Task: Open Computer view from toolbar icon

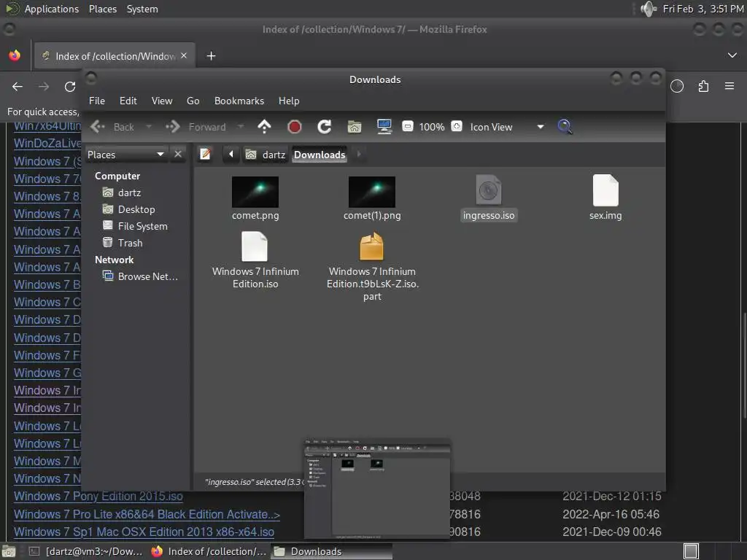Action: (x=384, y=127)
